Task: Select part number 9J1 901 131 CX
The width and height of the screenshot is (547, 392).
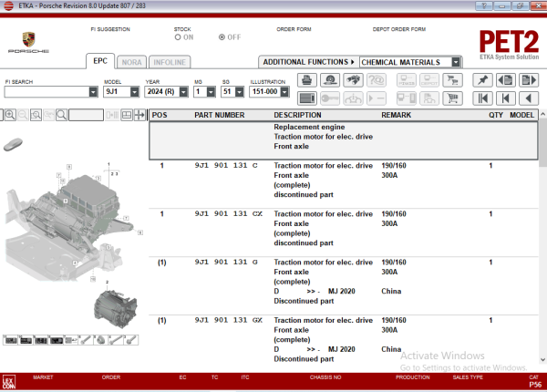Action: point(229,214)
